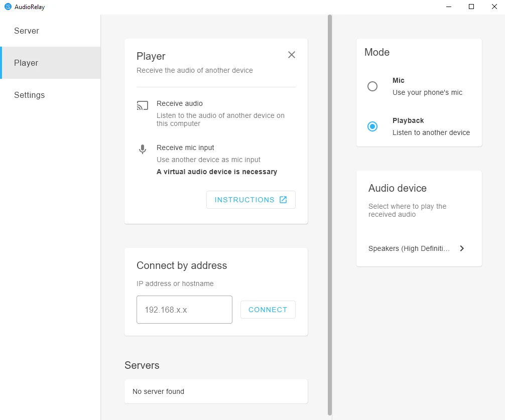505x420 pixels.
Task: Click the "Listen to another device" description
Action: [x=431, y=132]
